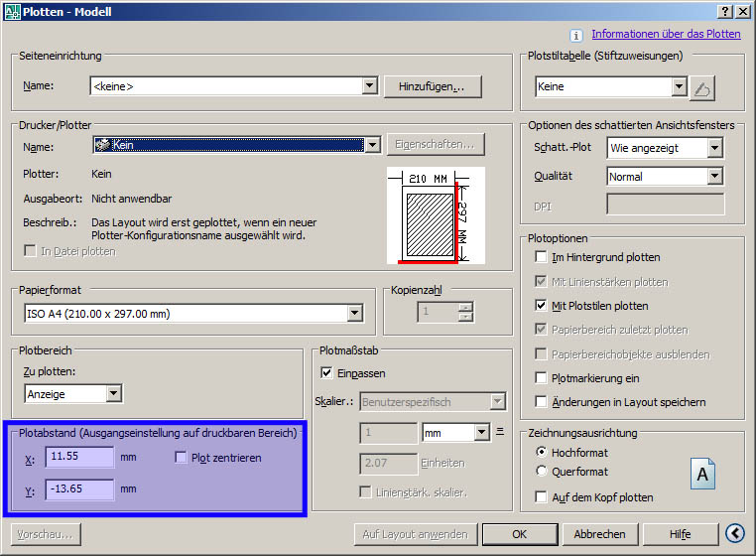
Task: Open the Papierformat ISO A4 dropdown
Action: (355, 313)
